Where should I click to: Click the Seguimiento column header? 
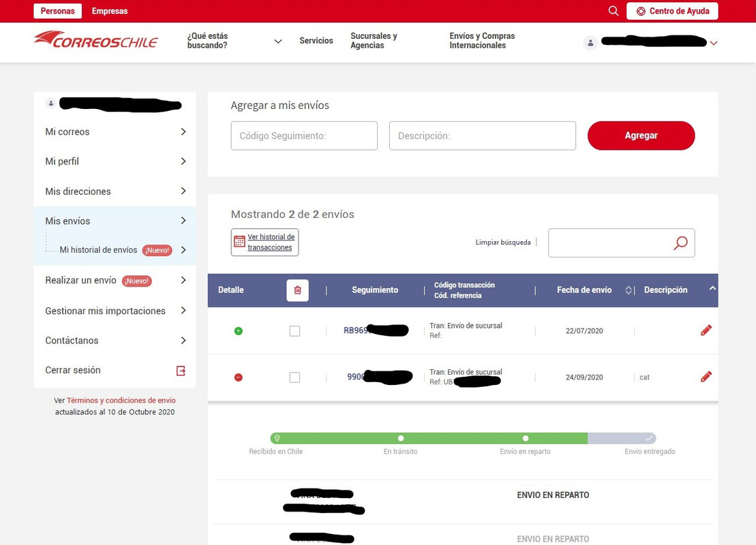click(x=375, y=290)
